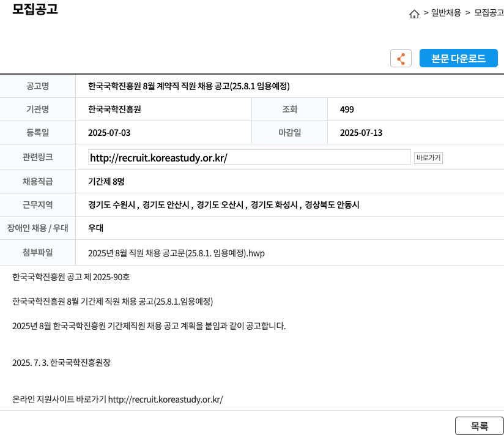Click the 바로가기 button beside the link
504x435 pixels.
pyautogui.click(x=428, y=158)
